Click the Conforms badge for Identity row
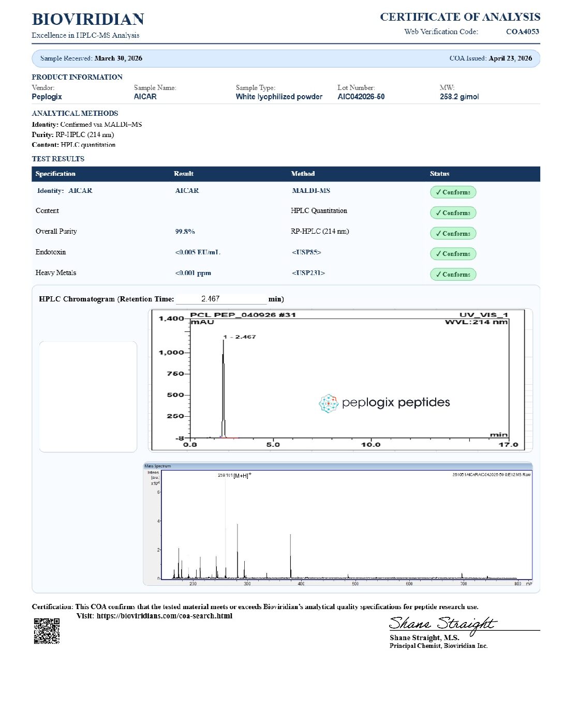 pos(453,192)
